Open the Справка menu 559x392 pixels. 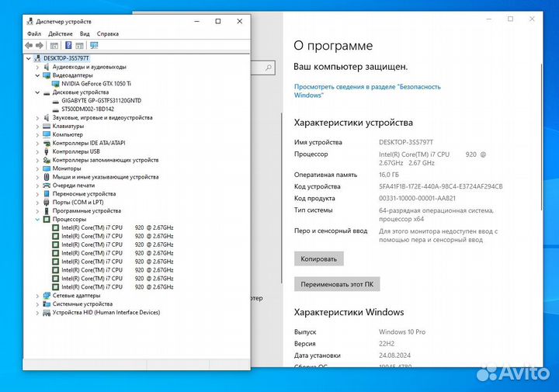click(x=108, y=34)
